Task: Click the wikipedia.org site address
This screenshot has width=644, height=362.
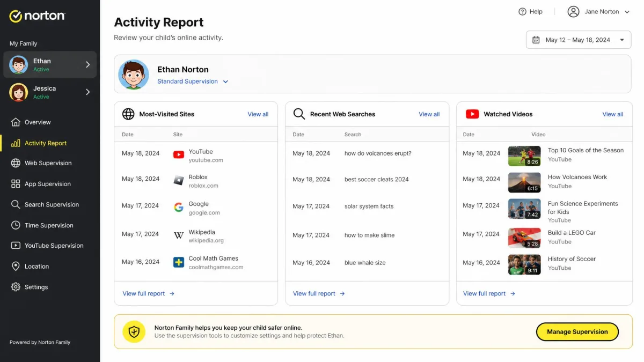Action: [206, 241]
